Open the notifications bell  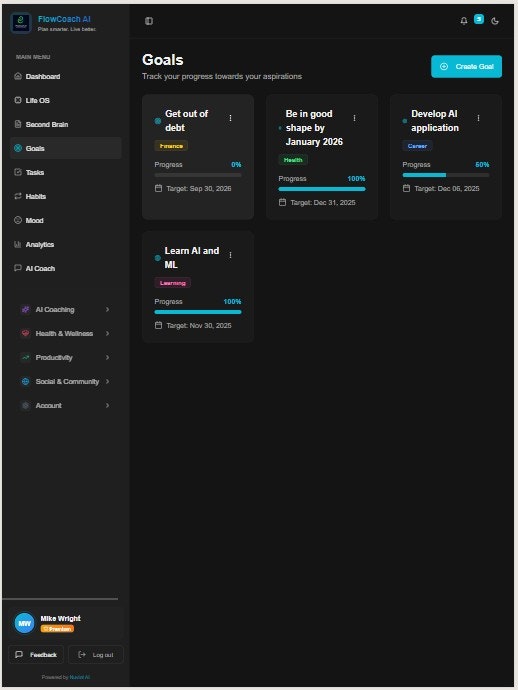click(464, 21)
